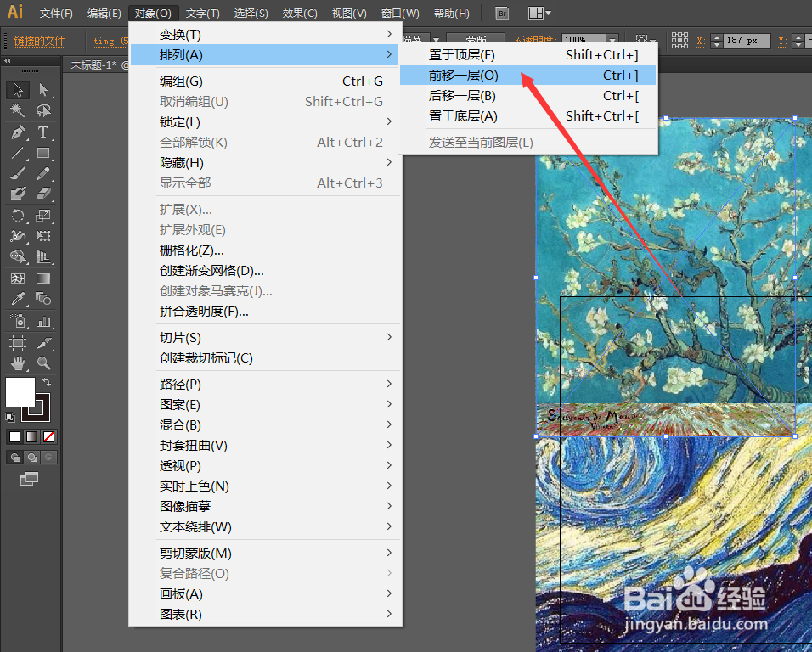Select the Direct Selection tool

(43, 89)
